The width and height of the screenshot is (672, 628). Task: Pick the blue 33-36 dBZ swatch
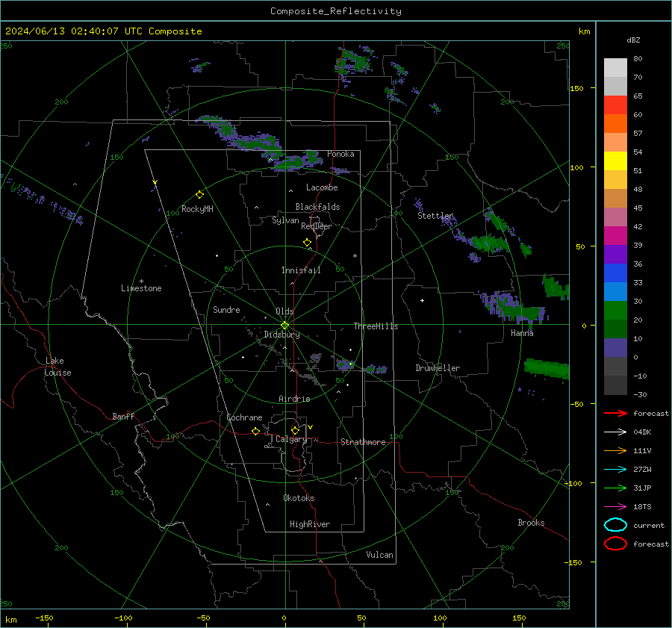[x=615, y=273]
